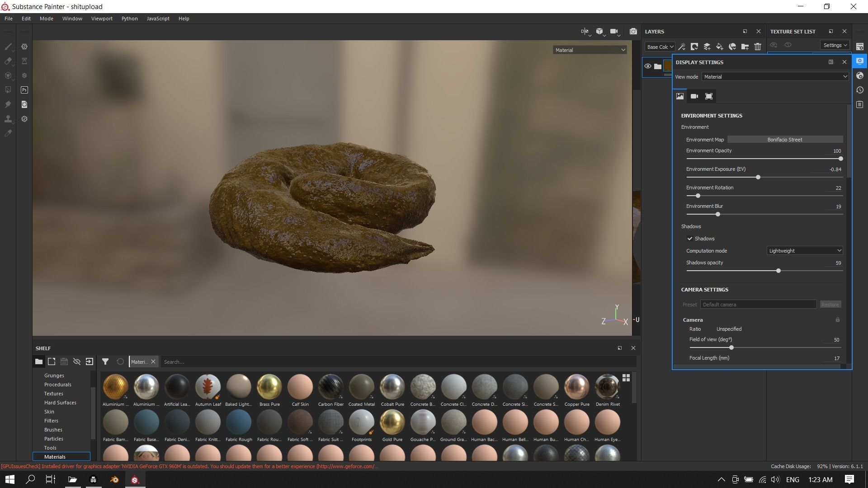Select the Paint brush tool

pos(8,47)
